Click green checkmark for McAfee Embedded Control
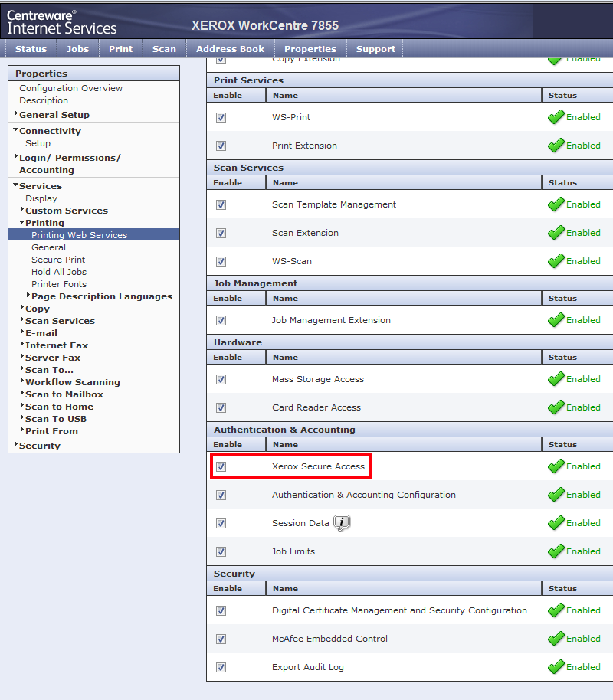613x700 pixels. click(x=556, y=639)
